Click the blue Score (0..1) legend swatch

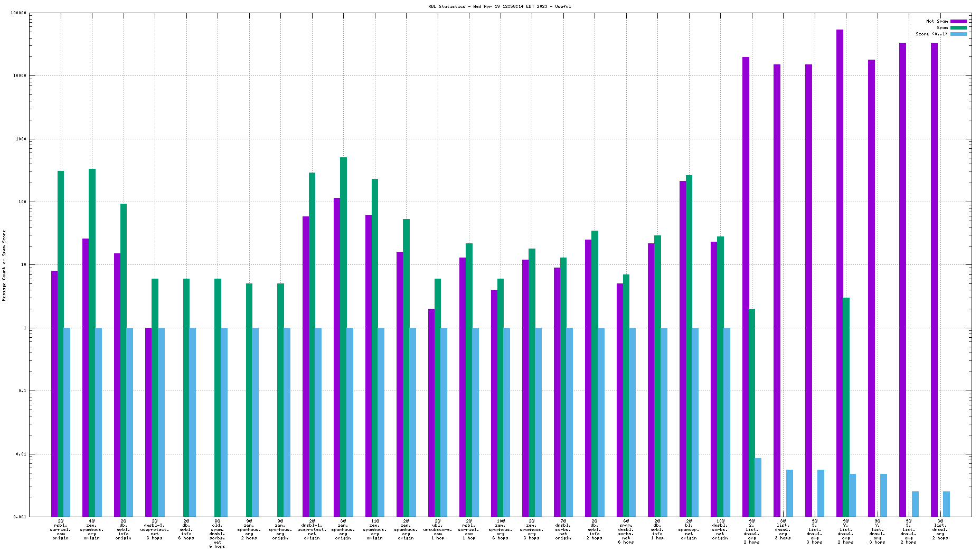pos(958,34)
